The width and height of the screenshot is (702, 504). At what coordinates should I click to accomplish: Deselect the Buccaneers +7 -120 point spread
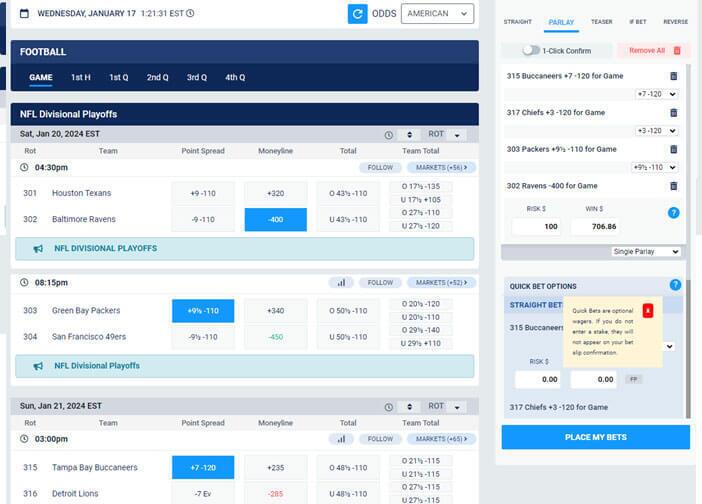click(203, 468)
